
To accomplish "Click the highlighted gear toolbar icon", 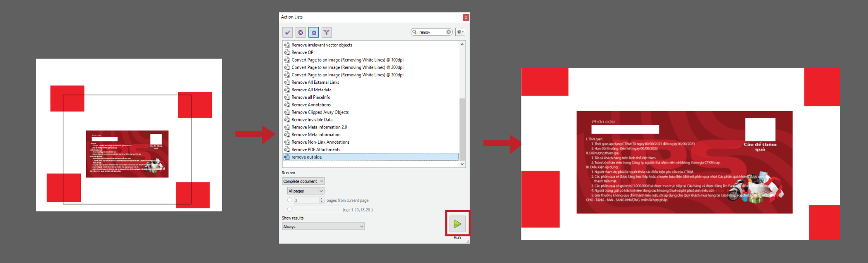I will pos(313,32).
